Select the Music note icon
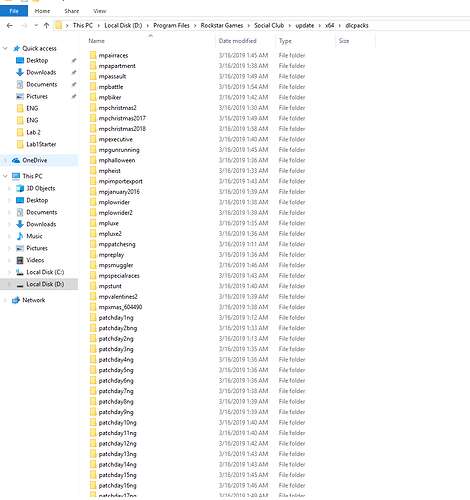This screenshot has height=500, width=470. tap(20, 236)
